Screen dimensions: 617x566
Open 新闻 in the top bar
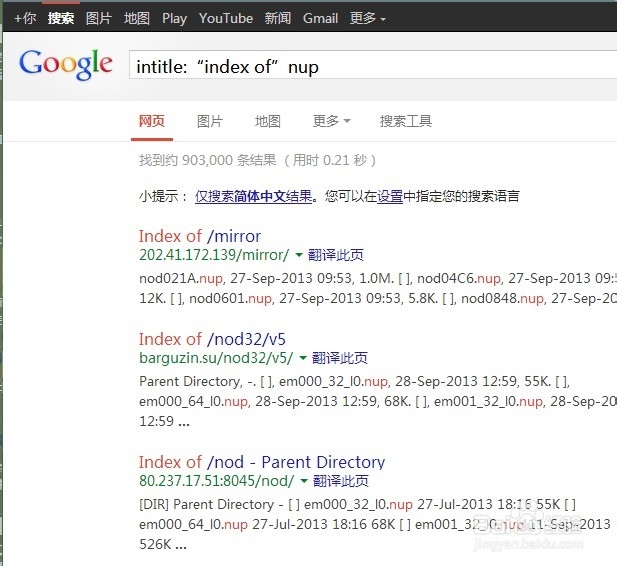(x=278, y=18)
